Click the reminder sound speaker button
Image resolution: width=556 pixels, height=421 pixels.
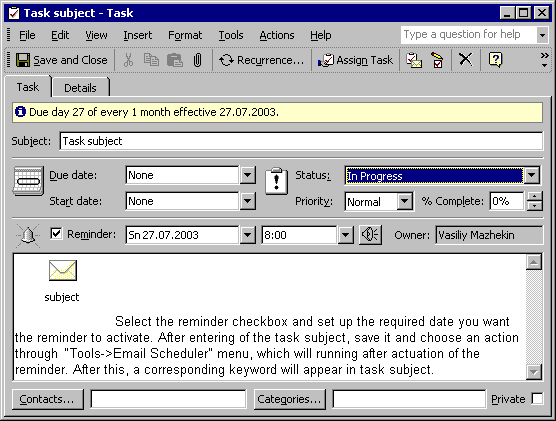click(x=370, y=235)
